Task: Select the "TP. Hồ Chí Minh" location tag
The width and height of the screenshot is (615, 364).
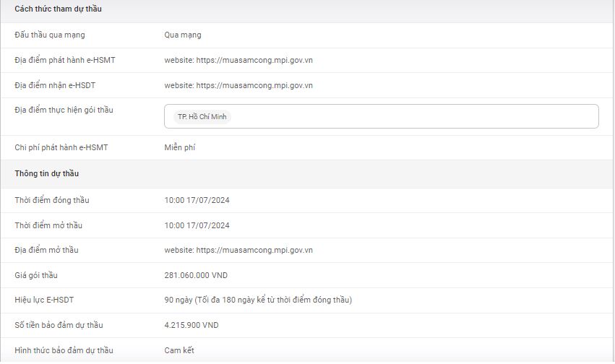Action: pyautogui.click(x=202, y=116)
